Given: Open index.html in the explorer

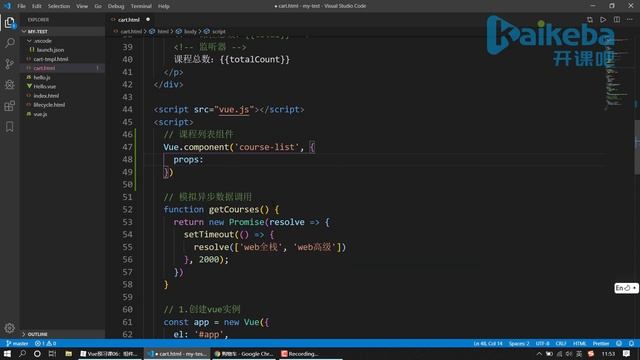Looking at the screenshot, I should (62, 96).
